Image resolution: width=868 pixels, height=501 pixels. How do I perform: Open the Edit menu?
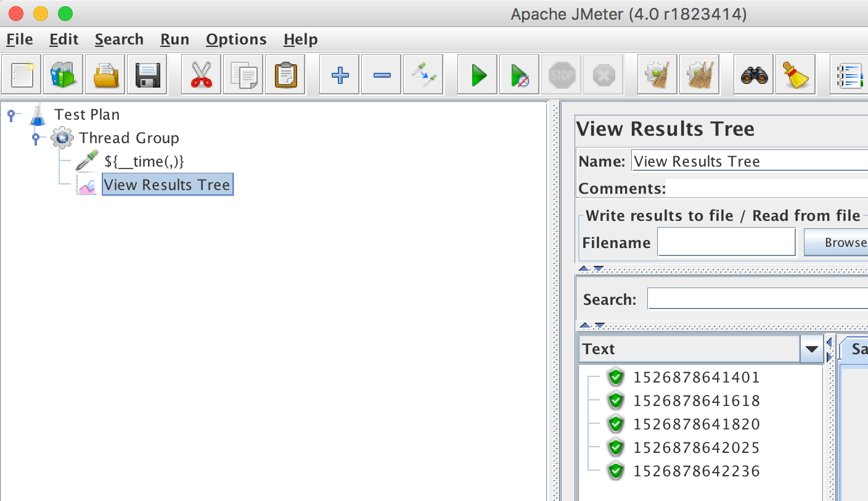click(x=64, y=39)
